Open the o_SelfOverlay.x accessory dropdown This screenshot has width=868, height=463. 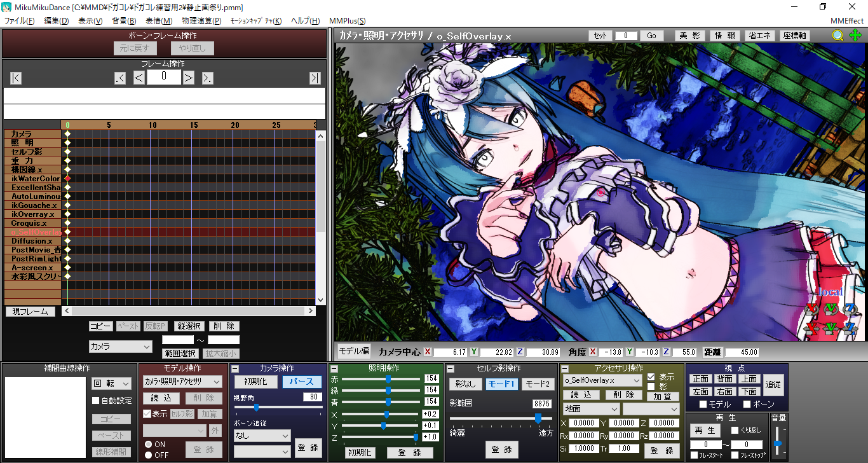pos(602,380)
